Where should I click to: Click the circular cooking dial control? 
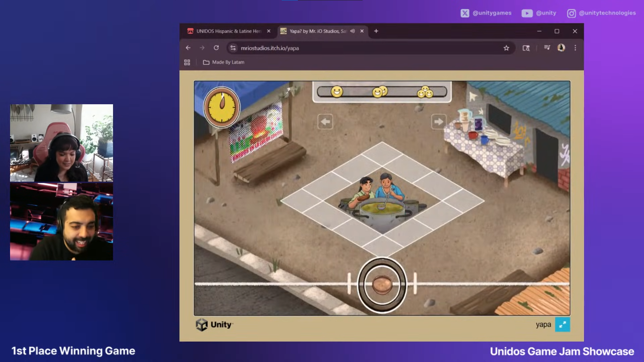pyautogui.click(x=382, y=285)
